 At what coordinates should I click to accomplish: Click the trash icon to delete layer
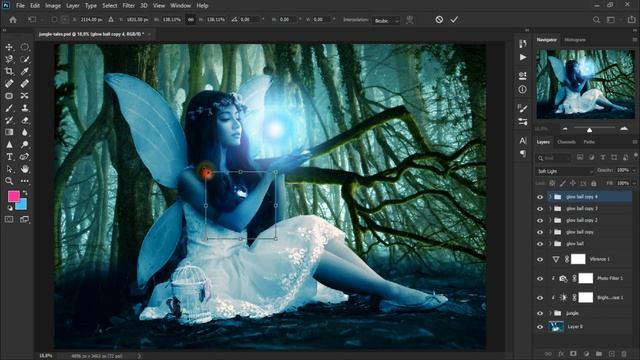(x=624, y=353)
